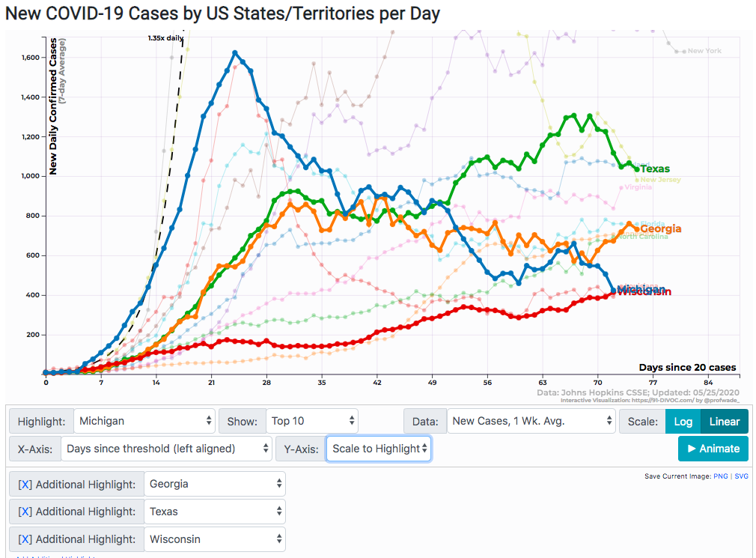Screen dimensions: 756x558
Task: Remove the Wisconsin additional highlight [X]
Action: (25, 539)
